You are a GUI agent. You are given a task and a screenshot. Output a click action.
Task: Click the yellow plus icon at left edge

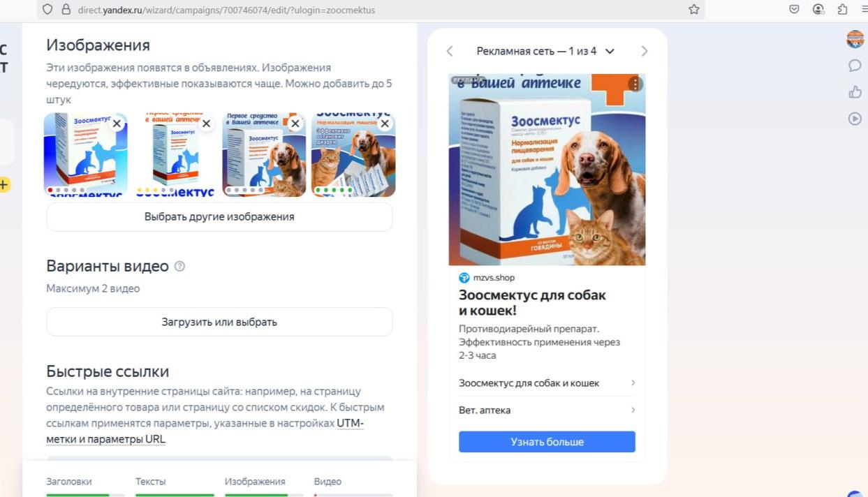pos(4,185)
